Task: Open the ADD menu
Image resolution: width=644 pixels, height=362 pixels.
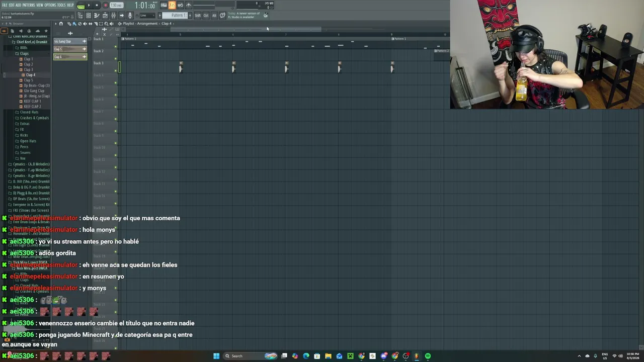Action: pos(18,5)
